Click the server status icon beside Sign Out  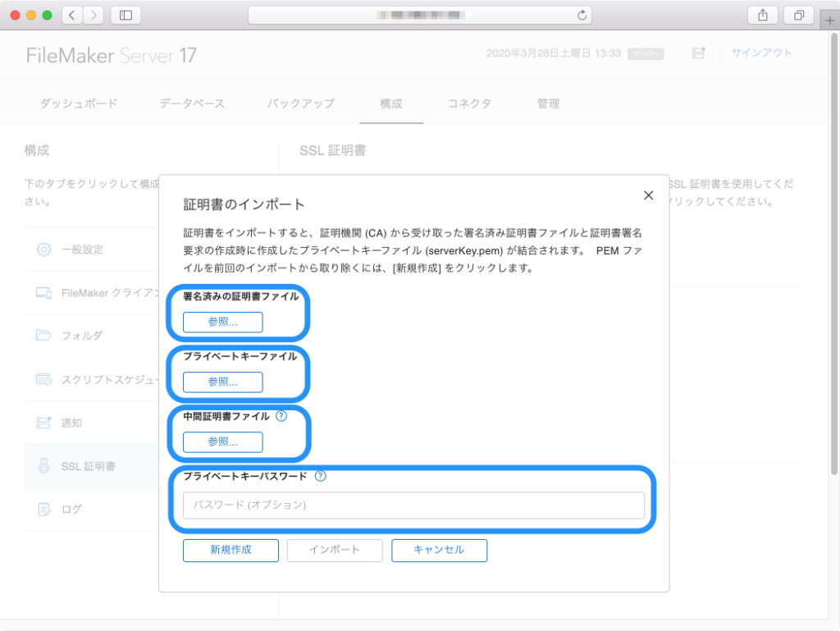pyautogui.click(x=698, y=53)
